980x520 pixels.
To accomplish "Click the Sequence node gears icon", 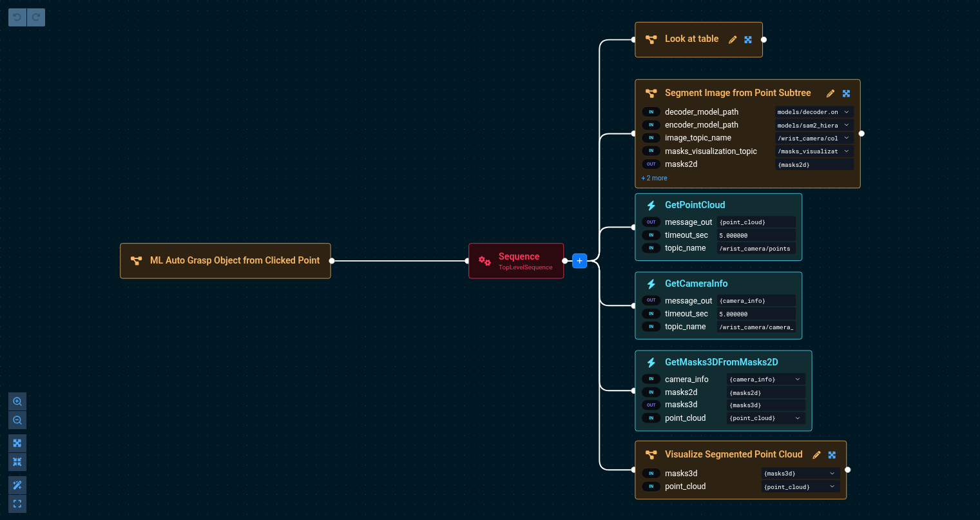I will pyautogui.click(x=485, y=261).
